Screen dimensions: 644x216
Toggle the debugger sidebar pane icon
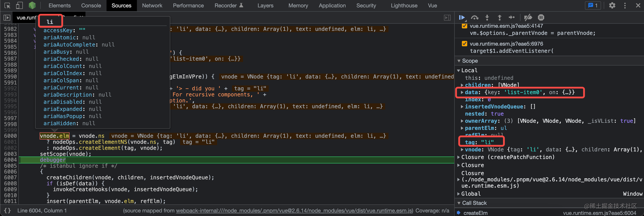(x=447, y=17)
